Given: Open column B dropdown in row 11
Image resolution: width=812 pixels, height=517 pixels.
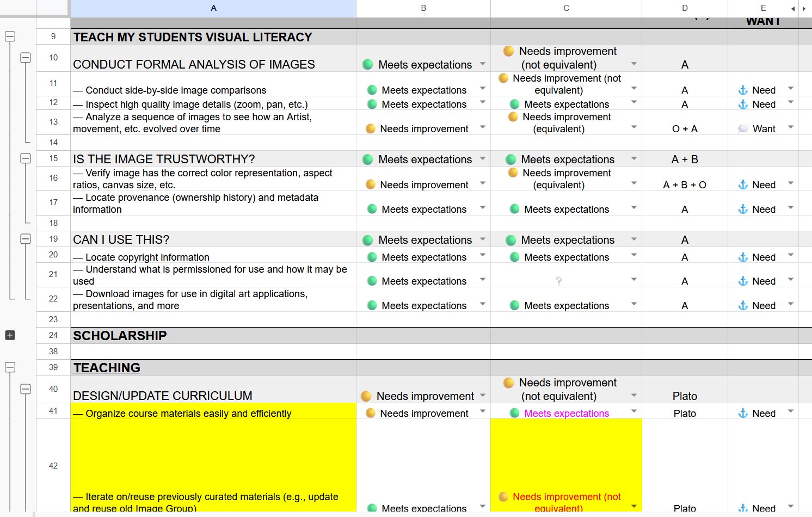Looking at the screenshot, I should [483, 89].
